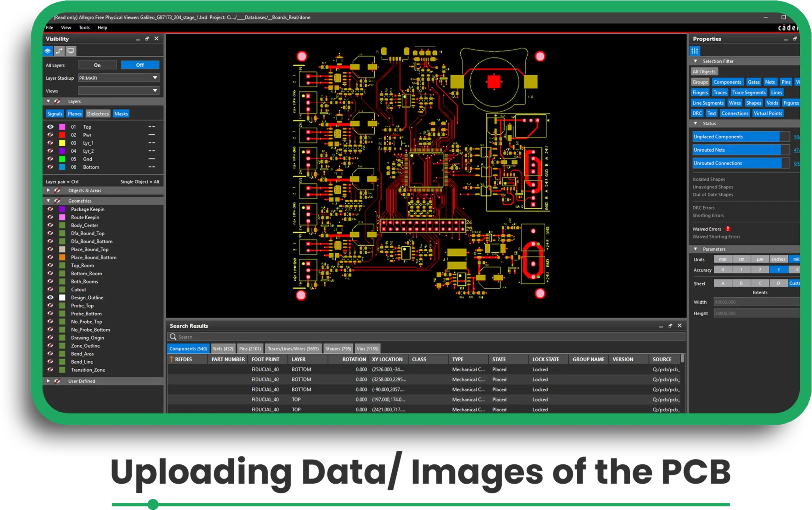
Task: Select the display view icon in Visibility toolbar
Action: point(70,51)
